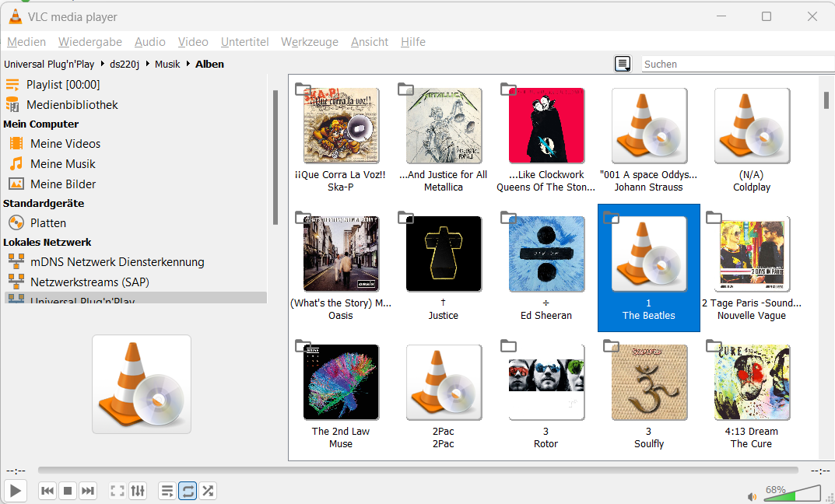Select album 1 by The Beatles
This screenshot has width=835, height=504.
pos(648,268)
